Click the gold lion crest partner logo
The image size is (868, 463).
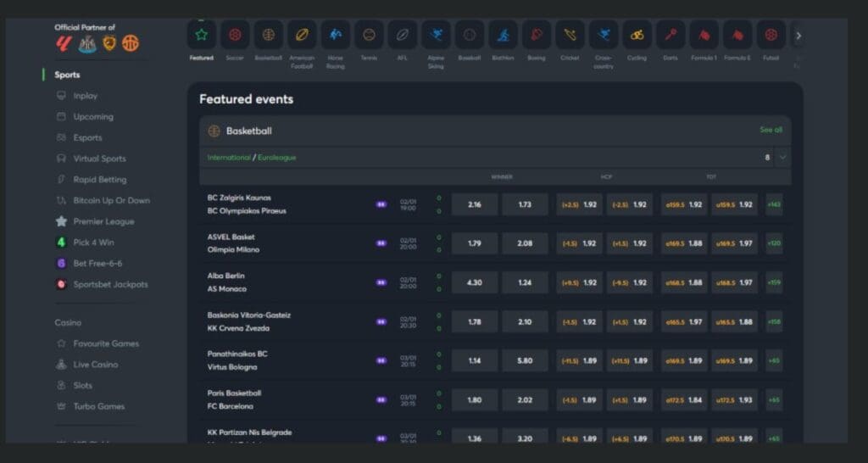coord(109,43)
